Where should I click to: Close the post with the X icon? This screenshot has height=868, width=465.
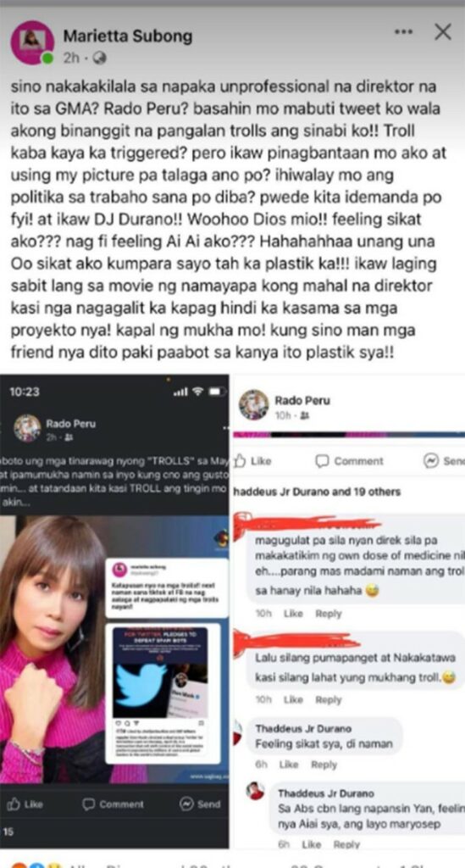click(443, 32)
